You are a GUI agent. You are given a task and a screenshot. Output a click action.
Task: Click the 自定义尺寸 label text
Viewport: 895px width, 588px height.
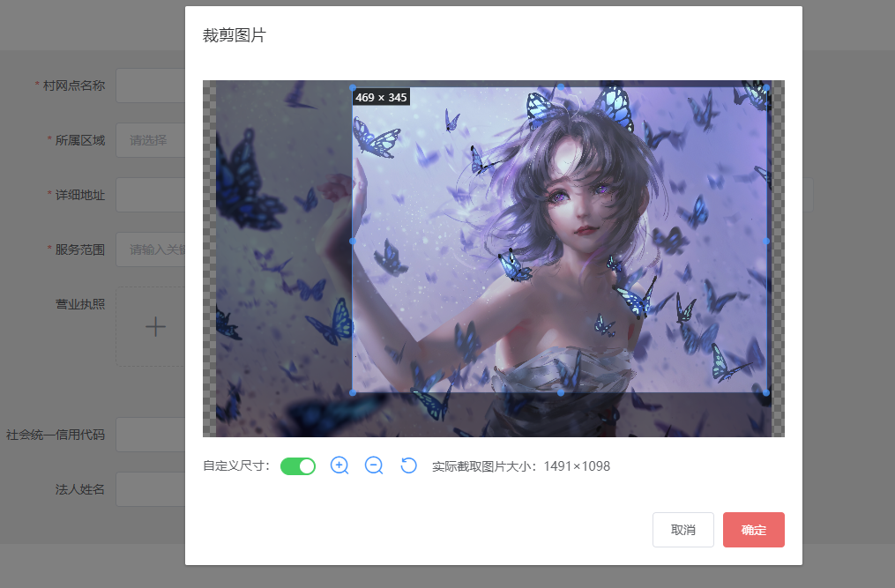point(236,465)
